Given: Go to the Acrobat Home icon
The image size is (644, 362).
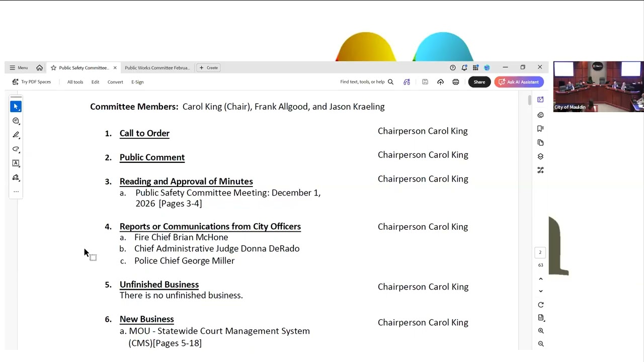Looking at the screenshot, I should point(39,68).
